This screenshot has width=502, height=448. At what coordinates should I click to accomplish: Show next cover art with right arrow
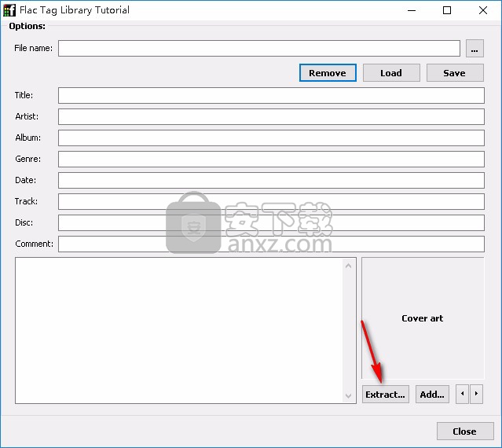click(x=476, y=394)
